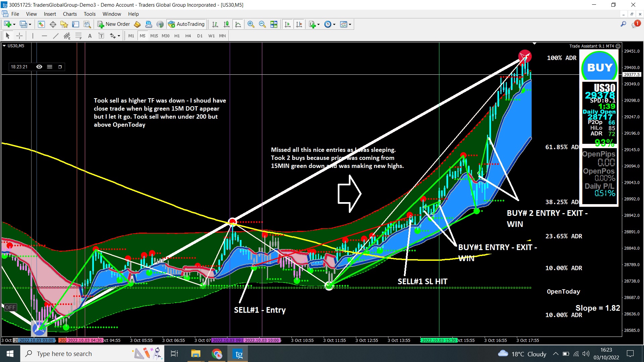644x362 pixels.
Task: Open the Indicators list dropdown
Action: pyautogui.click(x=318, y=24)
